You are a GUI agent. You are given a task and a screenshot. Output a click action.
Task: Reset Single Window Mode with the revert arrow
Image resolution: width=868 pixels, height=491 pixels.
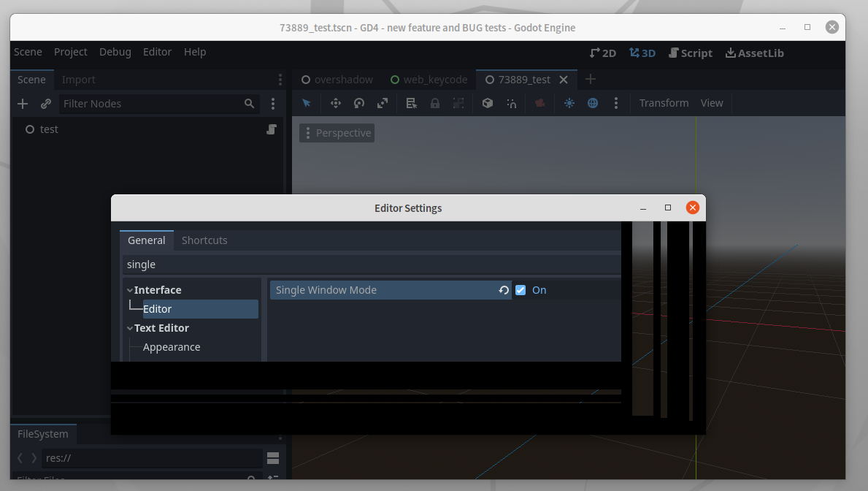point(503,290)
